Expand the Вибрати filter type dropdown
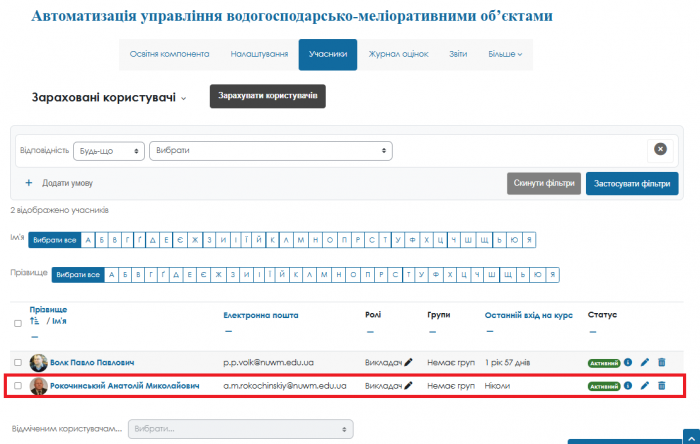This screenshot has height=444, width=700. pyautogui.click(x=270, y=151)
